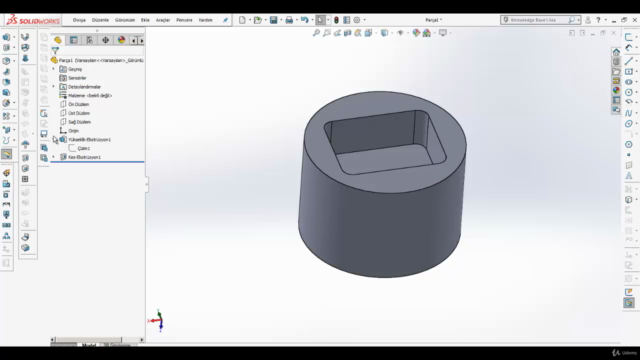The image size is (640, 360).
Task: Switch to the FeatureManager design tree tab
Action: click(x=58, y=40)
